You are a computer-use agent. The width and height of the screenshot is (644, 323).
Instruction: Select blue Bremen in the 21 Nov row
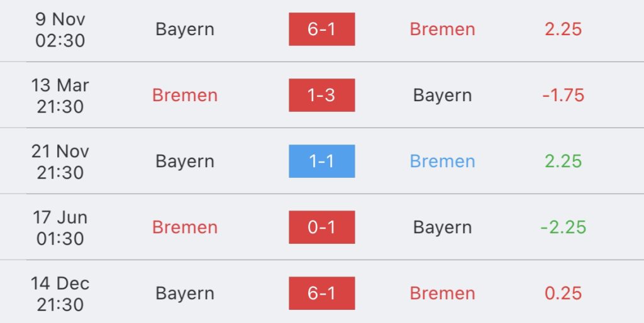pyautogui.click(x=442, y=161)
